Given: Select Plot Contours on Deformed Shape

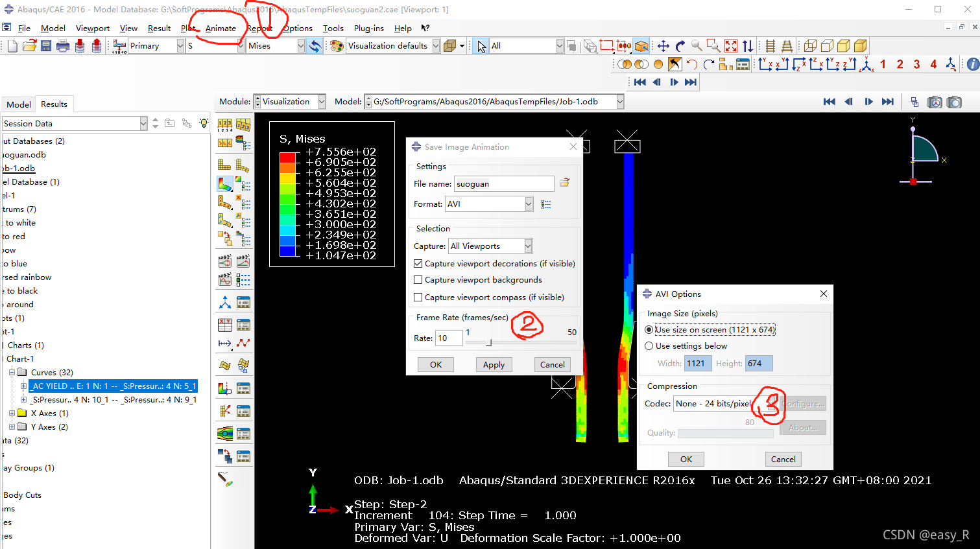Looking at the screenshot, I should [224, 184].
